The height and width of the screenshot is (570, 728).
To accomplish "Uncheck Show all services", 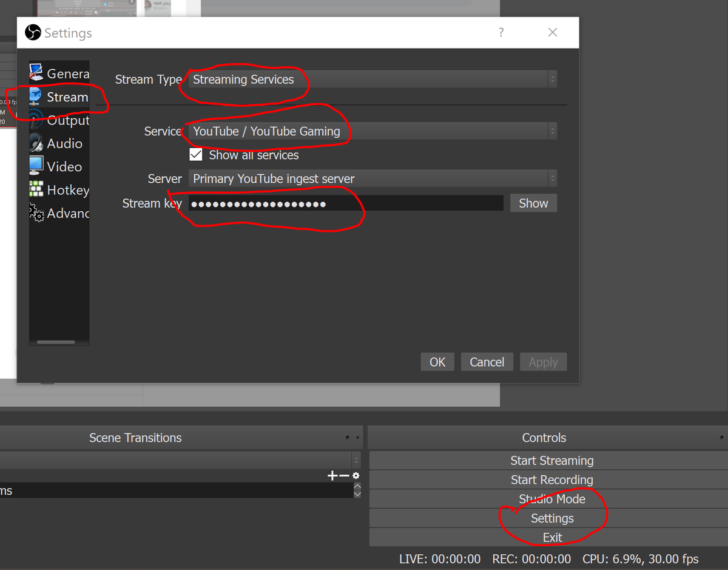I will [196, 155].
